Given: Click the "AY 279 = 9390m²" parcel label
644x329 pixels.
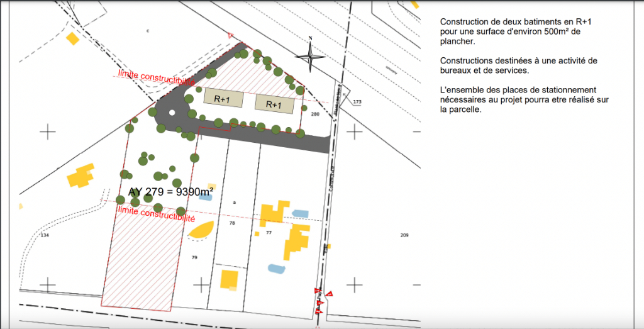Looking at the screenshot, I should pos(171,191).
